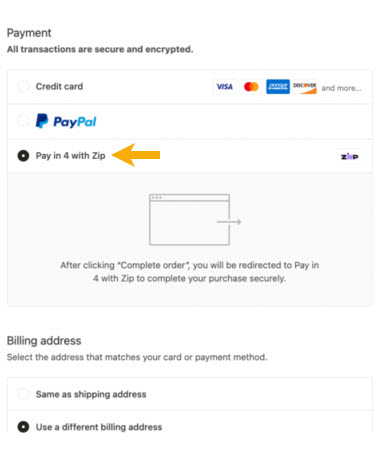Choose Use a different billing address radio
This screenshot has height=455, width=392.
(x=23, y=427)
